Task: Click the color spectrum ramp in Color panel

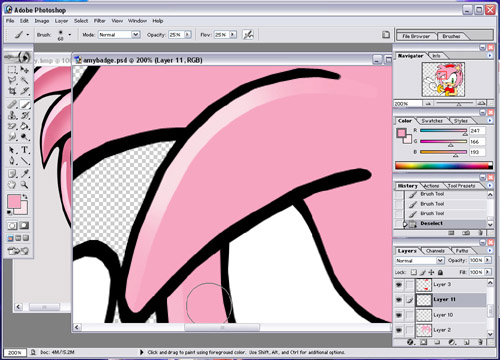Action: click(x=444, y=165)
